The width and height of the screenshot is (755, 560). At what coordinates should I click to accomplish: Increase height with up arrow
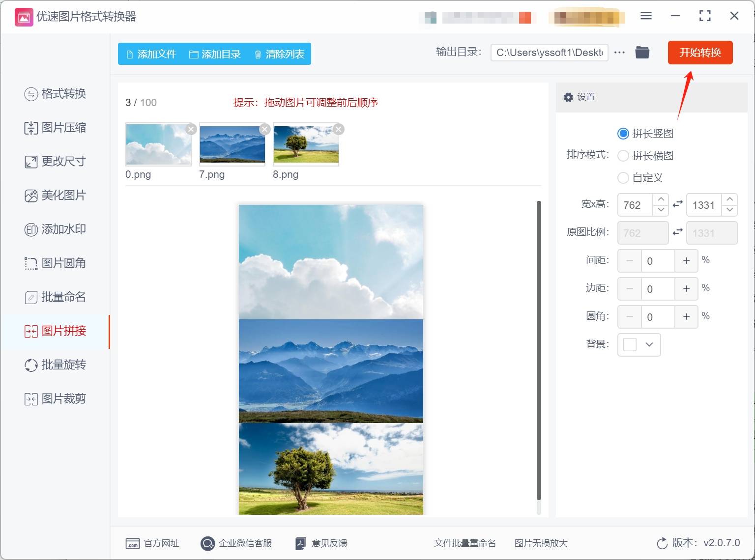pos(730,199)
